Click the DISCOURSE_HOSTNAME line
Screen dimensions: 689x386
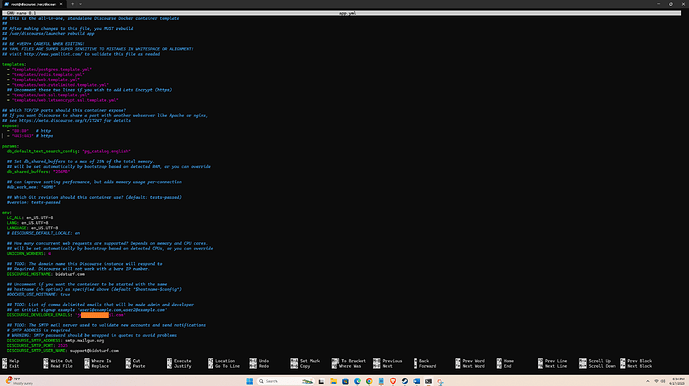pos(46,274)
